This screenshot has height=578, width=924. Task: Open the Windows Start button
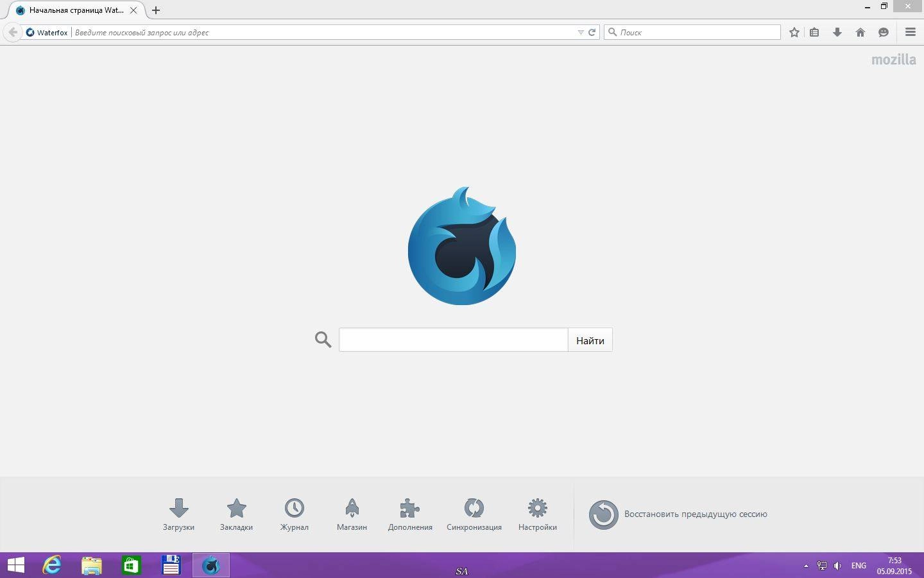pos(15,565)
